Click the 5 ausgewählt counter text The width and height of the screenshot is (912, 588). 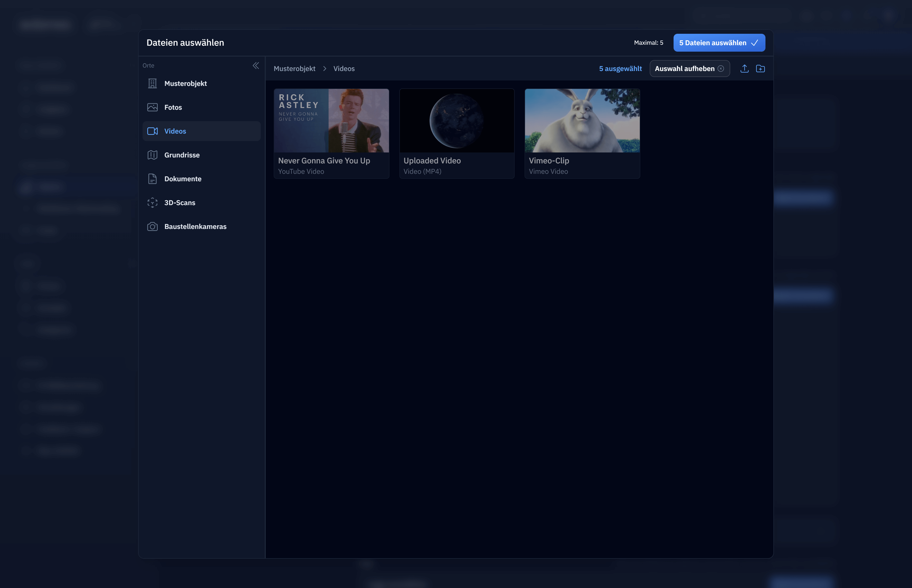coord(620,69)
